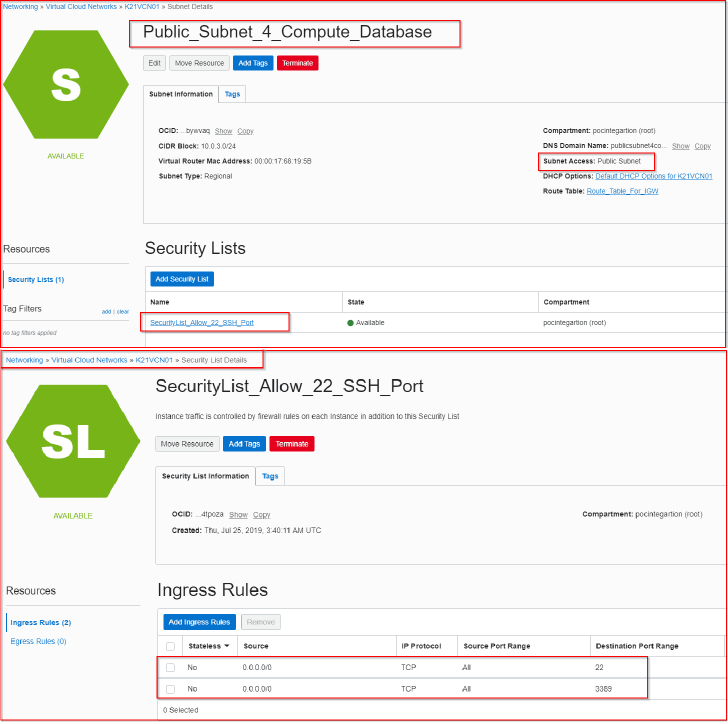Clear the applied tag filters

click(x=122, y=311)
